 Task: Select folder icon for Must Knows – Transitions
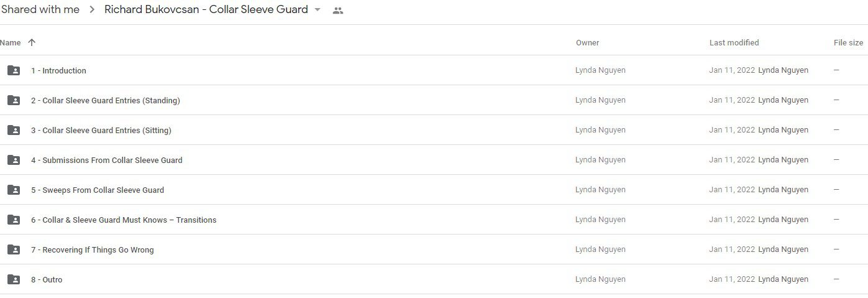[14, 220]
